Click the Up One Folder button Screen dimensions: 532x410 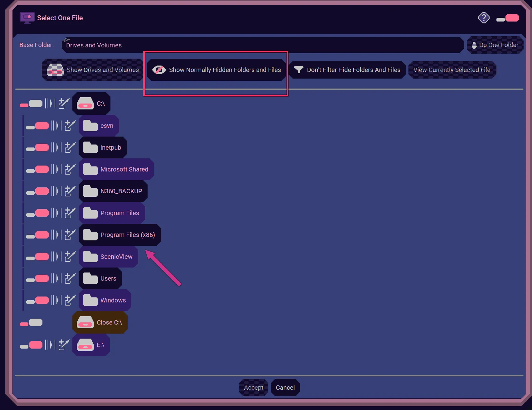click(x=495, y=45)
